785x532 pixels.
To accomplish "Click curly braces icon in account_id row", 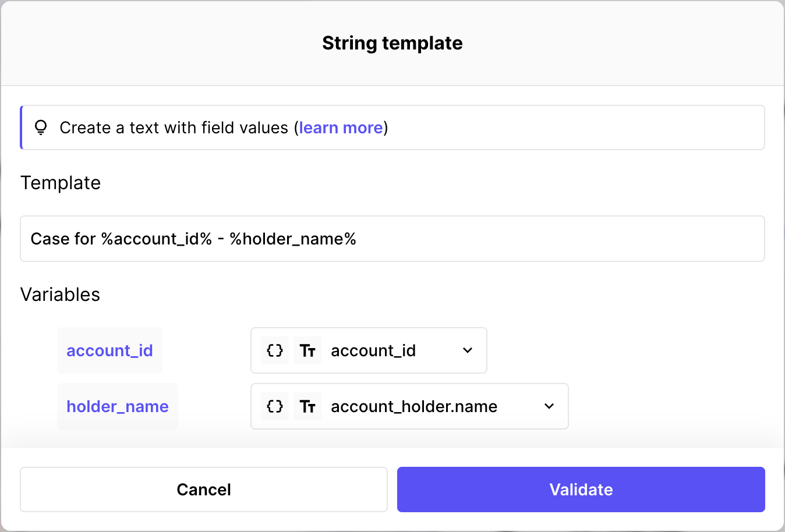I will [x=275, y=350].
